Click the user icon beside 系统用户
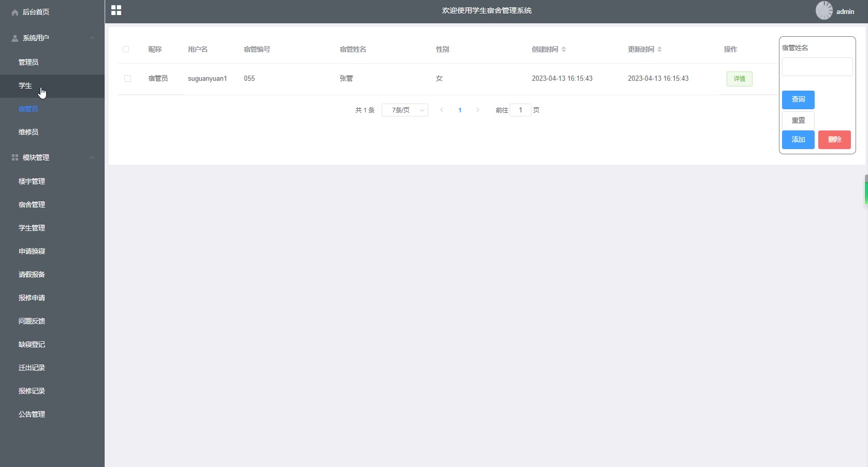This screenshot has height=467, width=868. coord(15,38)
